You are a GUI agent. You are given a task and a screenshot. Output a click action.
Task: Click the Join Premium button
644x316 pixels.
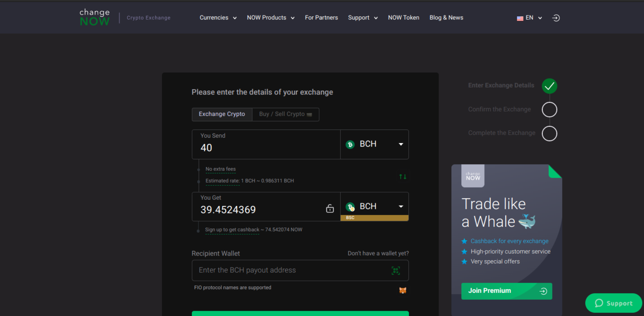tap(507, 291)
